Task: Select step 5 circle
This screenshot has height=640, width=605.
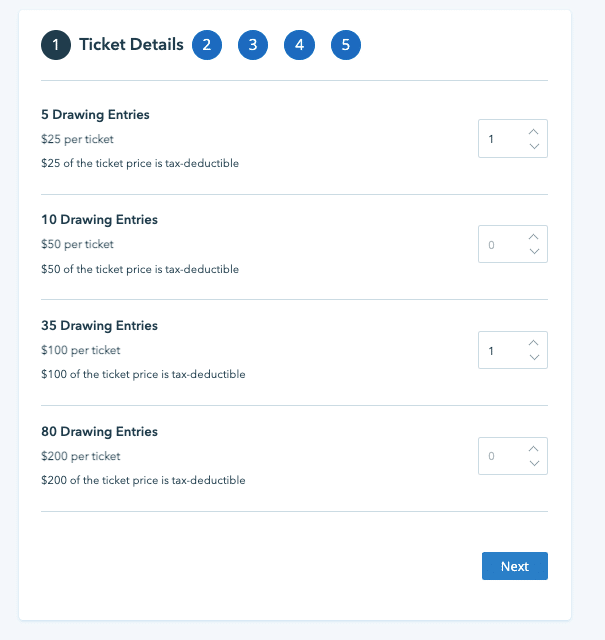Action: [x=345, y=45]
